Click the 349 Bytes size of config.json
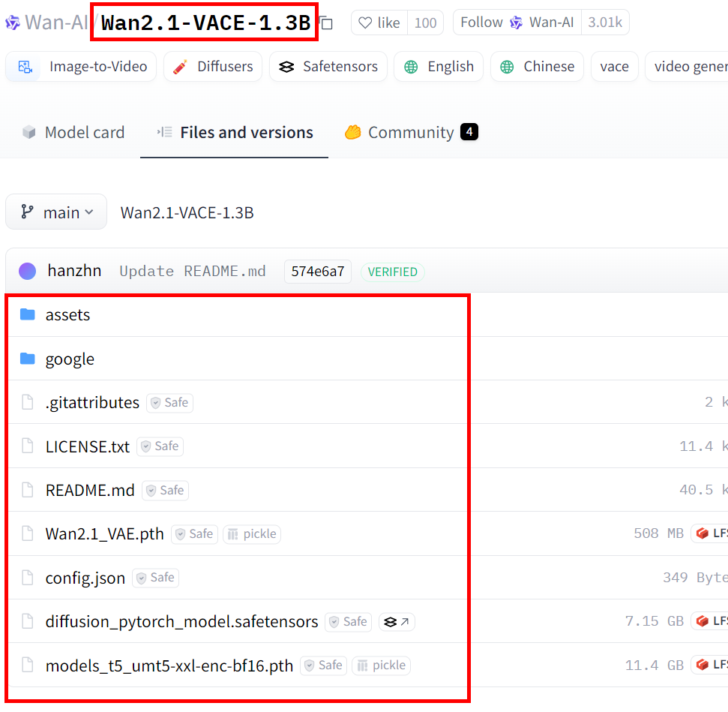The image size is (728, 712). 695,578
